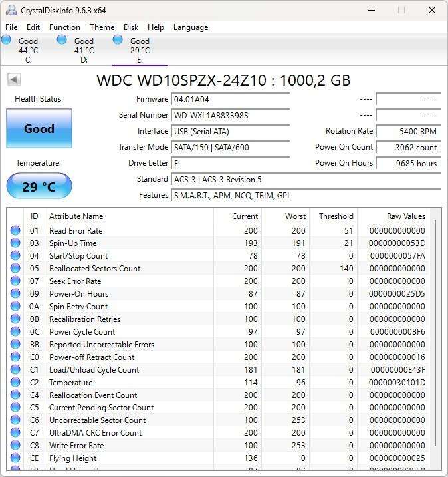Click status orb of Power-On Hours row

pyautogui.click(x=15, y=293)
